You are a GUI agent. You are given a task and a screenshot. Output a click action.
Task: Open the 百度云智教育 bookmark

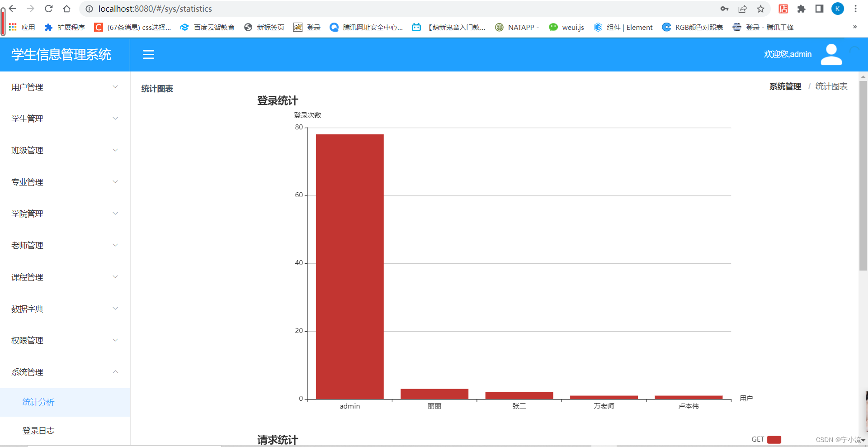[x=208, y=27]
